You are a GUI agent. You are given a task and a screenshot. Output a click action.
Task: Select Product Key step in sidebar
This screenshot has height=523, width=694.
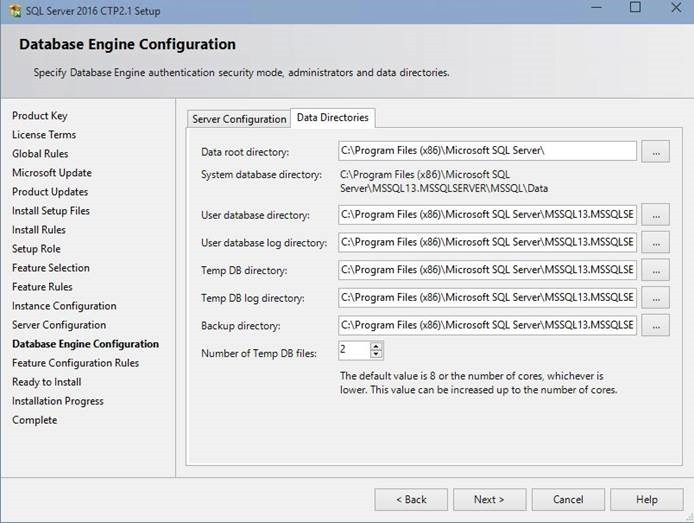tap(40, 116)
